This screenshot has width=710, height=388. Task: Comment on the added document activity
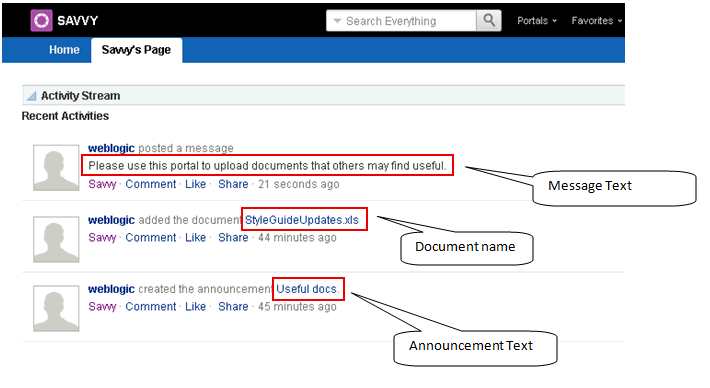(151, 238)
